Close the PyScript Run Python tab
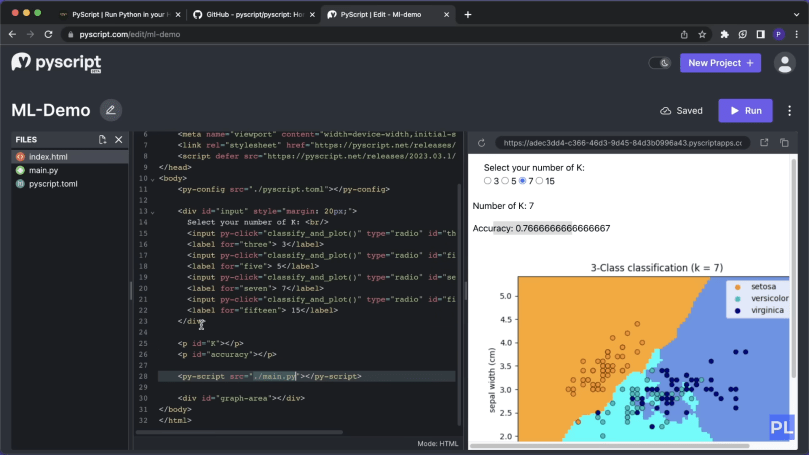The width and height of the screenshot is (809, 455). 178,14
